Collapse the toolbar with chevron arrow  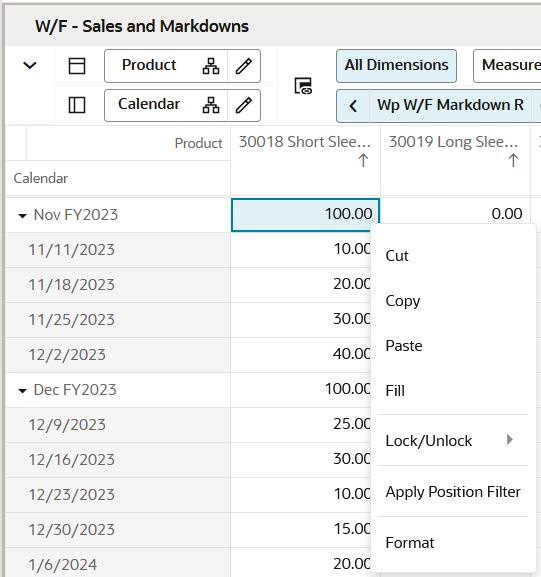30,66
